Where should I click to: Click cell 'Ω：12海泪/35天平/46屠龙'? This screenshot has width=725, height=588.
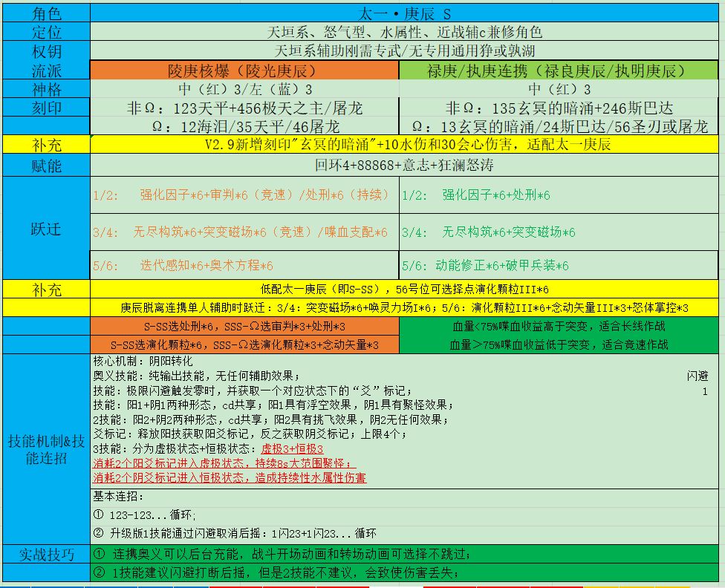244,126
